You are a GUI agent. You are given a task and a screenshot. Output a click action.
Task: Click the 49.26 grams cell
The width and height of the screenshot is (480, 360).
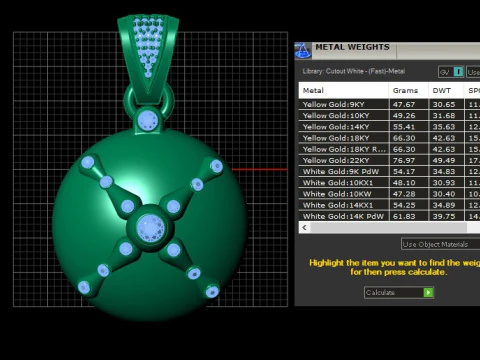click(408, 116)
